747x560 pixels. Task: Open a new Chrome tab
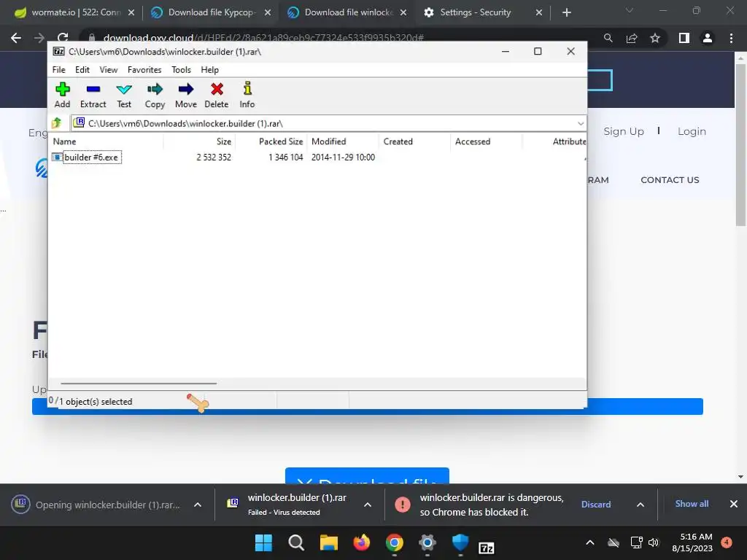[566, 12]
